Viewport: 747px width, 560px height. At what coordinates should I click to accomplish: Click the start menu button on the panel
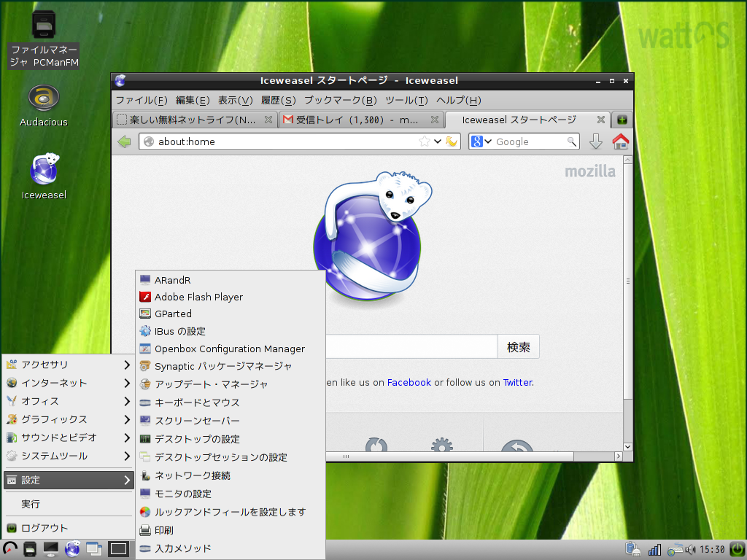click(9, 550)
